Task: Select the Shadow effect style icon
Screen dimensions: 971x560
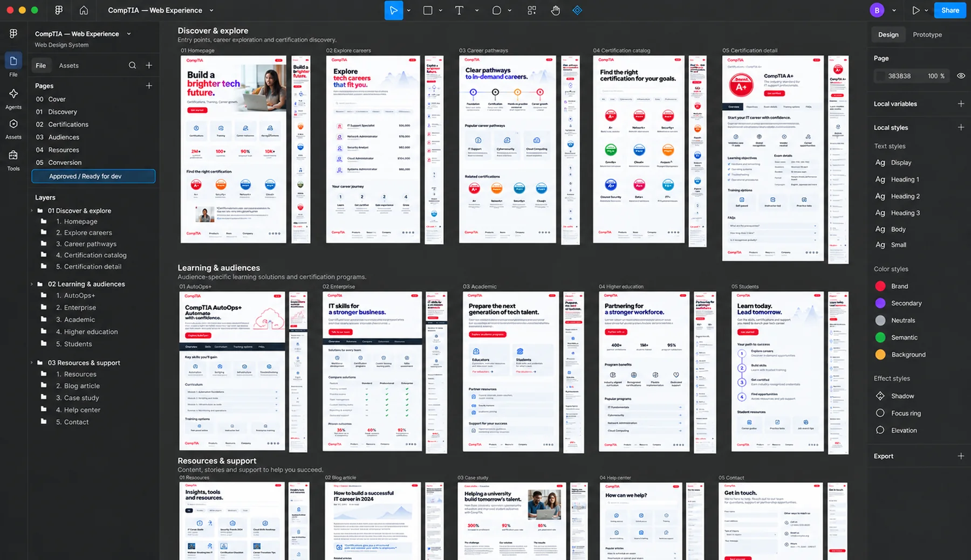Action: click(880, 396)
